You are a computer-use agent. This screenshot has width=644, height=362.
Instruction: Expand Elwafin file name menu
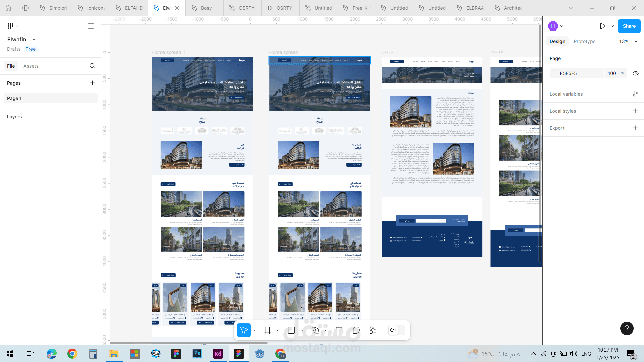tap(34, 40)
